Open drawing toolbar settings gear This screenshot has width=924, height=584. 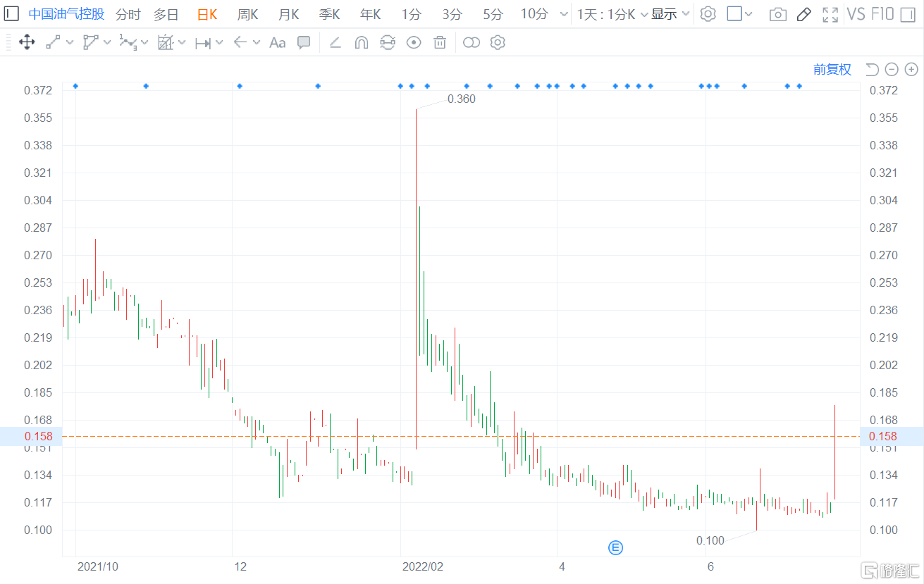[498, 42]
